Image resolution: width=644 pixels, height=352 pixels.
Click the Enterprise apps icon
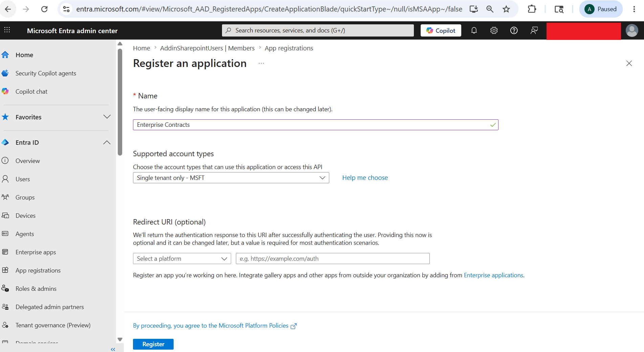click(x=5, y=252)
